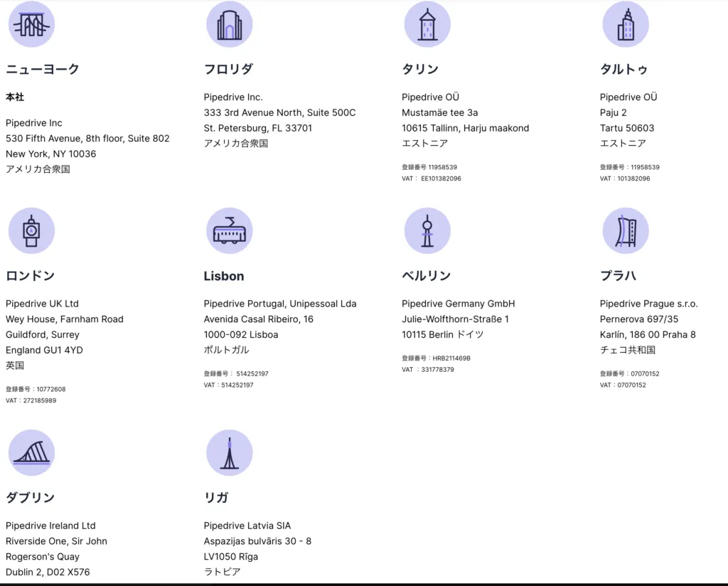Click the Tallinn tower icon

(427, 25)
